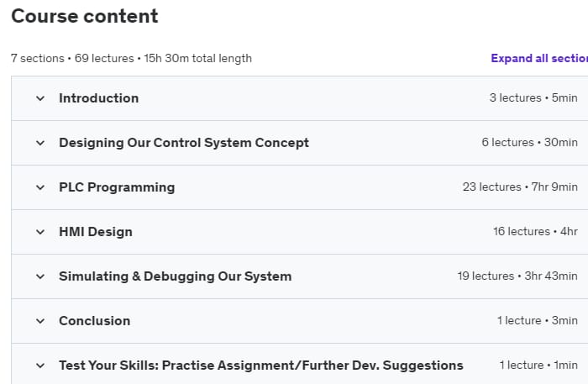
Task: Click the PLC Programming section title
Action: pyautogui.click(x=117, y=187)
